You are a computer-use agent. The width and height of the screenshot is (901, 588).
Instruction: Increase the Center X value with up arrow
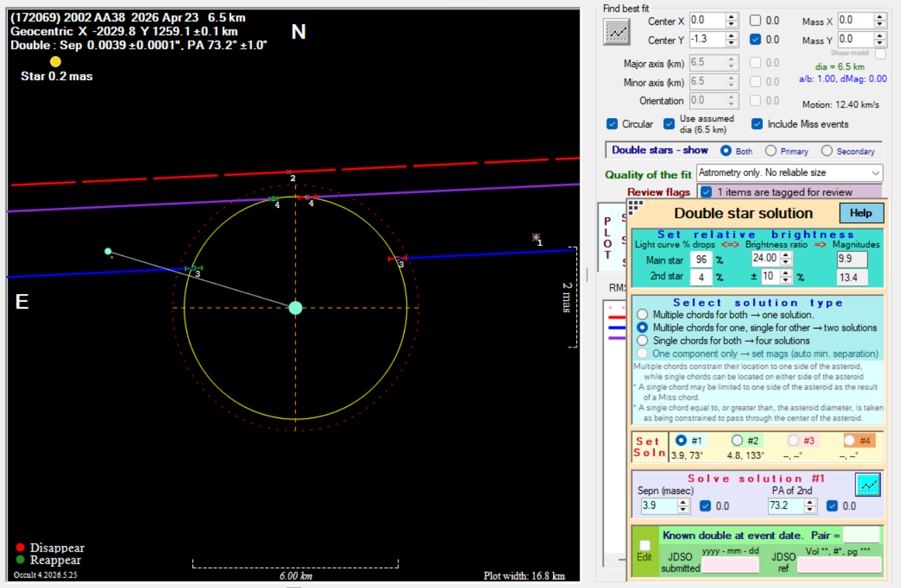tap(733, 17)
